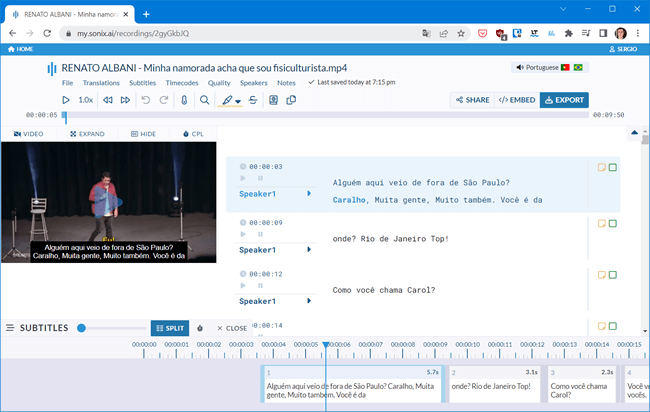This screenshot has height=412, width=650.
Task: Click the microphone icon in toolbar
Action: click(x=185, y=100)
